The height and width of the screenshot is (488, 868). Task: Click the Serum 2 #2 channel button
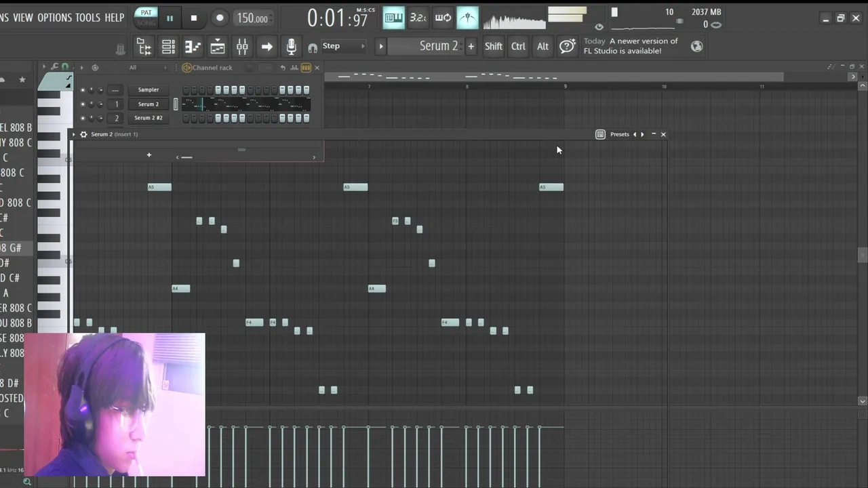(149, 118)
